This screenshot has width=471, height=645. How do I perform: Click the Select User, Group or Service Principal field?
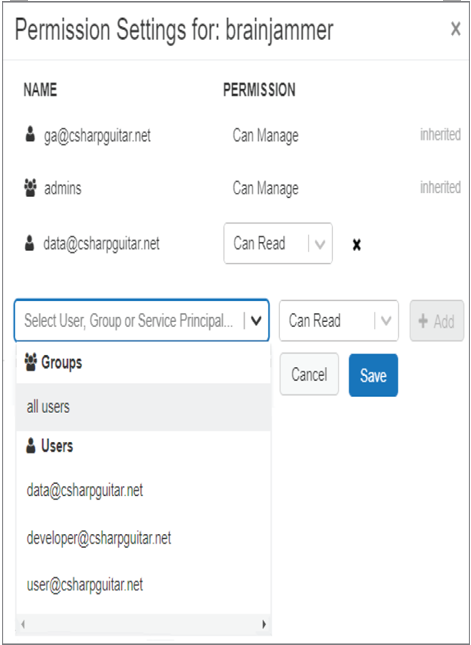(x=142, y=320)
